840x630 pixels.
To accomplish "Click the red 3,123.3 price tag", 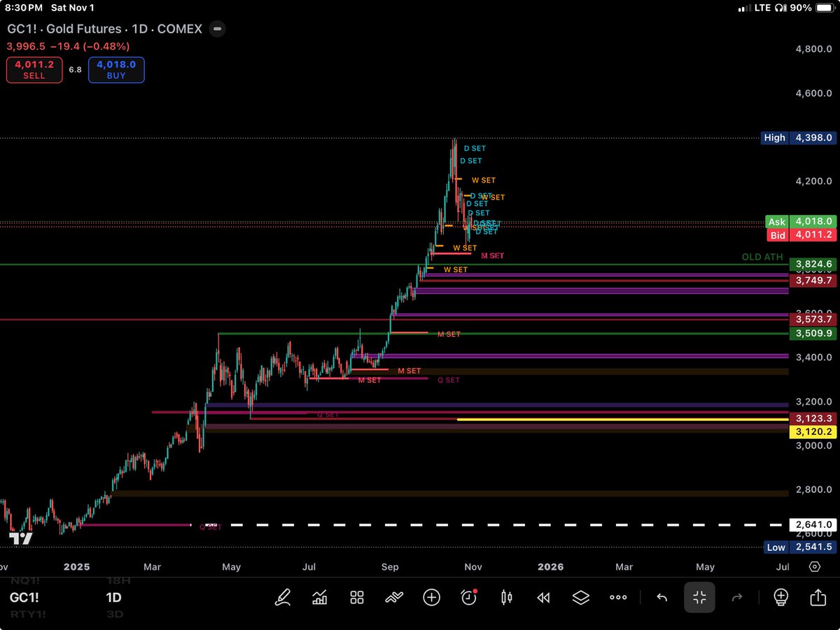I will coord(813,418).
